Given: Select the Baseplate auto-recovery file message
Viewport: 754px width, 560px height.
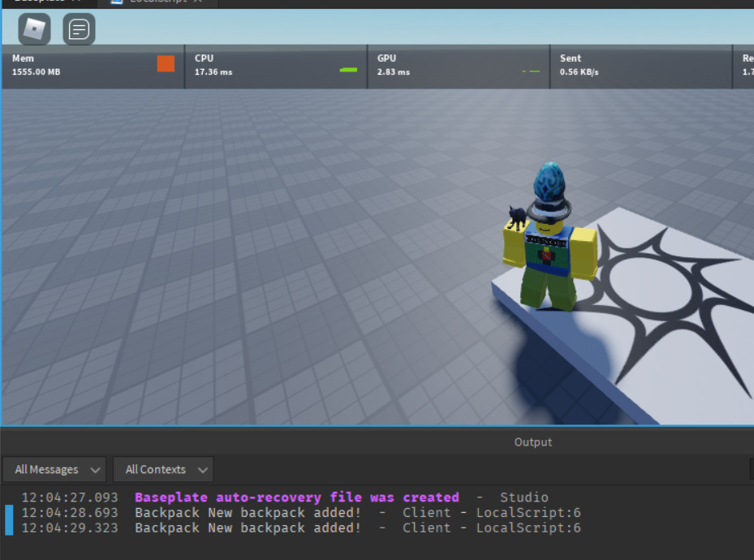Looking at the screenshot, I should [x=297, y=497].
